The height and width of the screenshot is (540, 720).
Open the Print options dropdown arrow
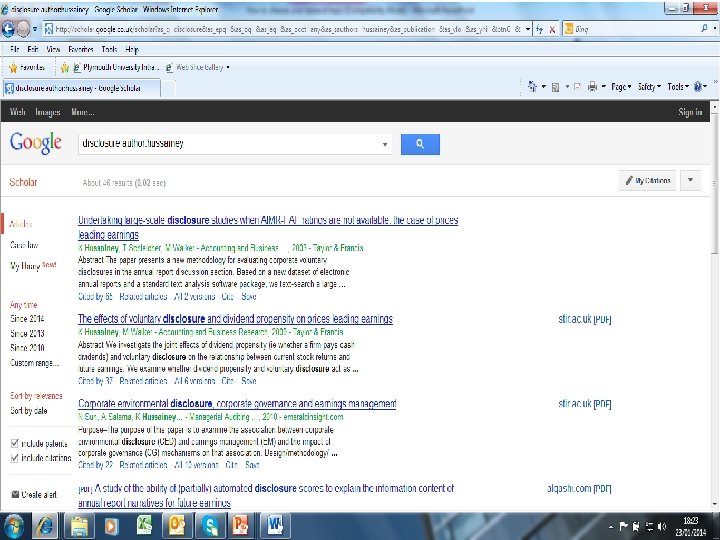pyautogui.click(x=603, y=86)
